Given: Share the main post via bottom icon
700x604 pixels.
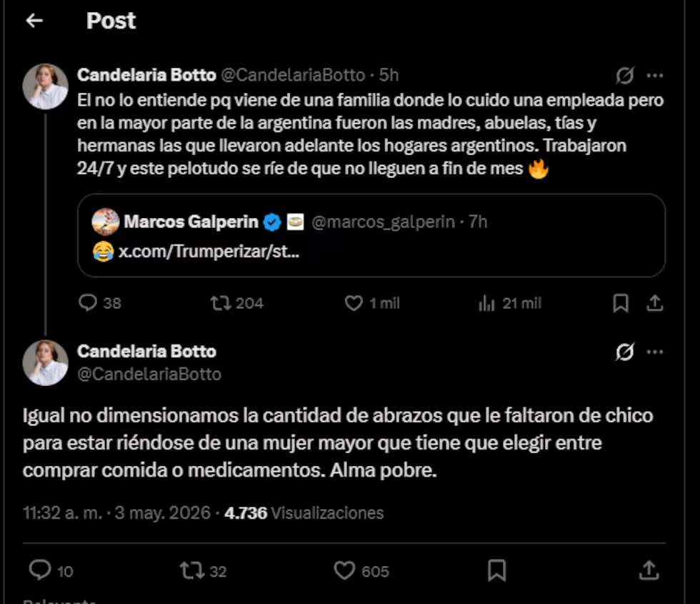Looking at the screenshot, I should [649, 570].
